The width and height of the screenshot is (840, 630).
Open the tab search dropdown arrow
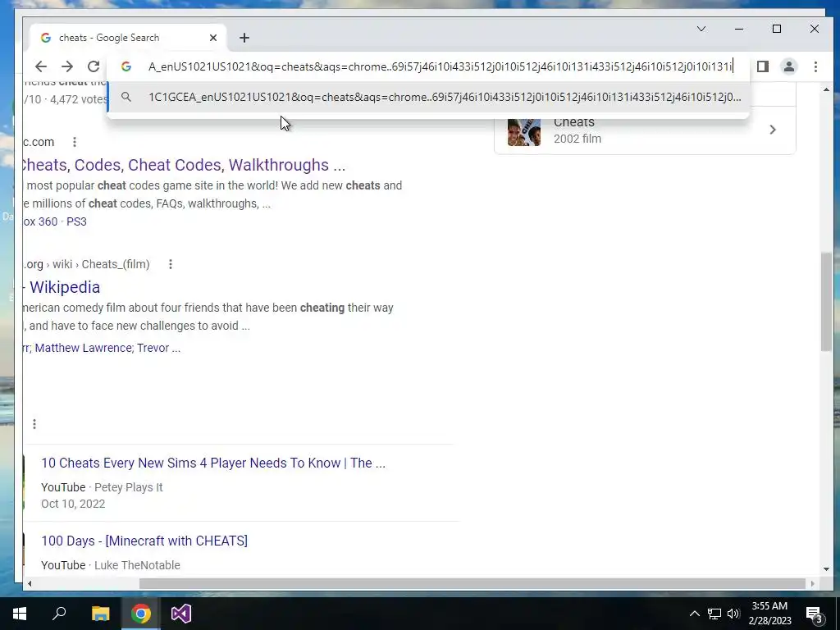(x=701, y=29)
